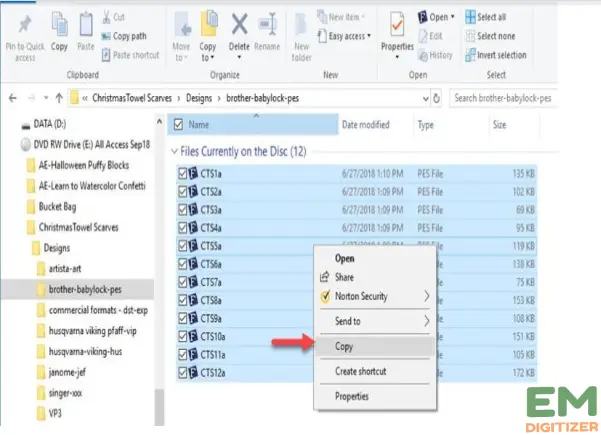This screenshot has width=601, height=435.
Task: Click the Properties checkmark icon in ribbon
Action: click(x=397, y=25)
